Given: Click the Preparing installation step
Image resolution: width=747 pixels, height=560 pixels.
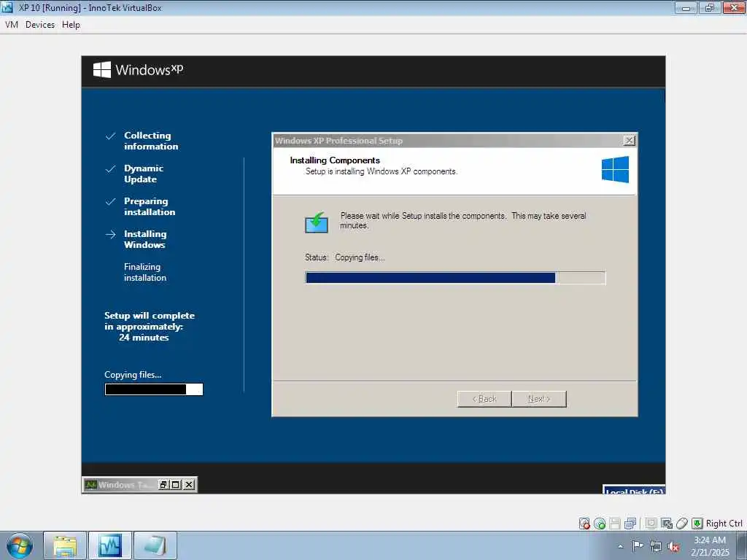Looking at the screenshot, I should pos(149,206).
